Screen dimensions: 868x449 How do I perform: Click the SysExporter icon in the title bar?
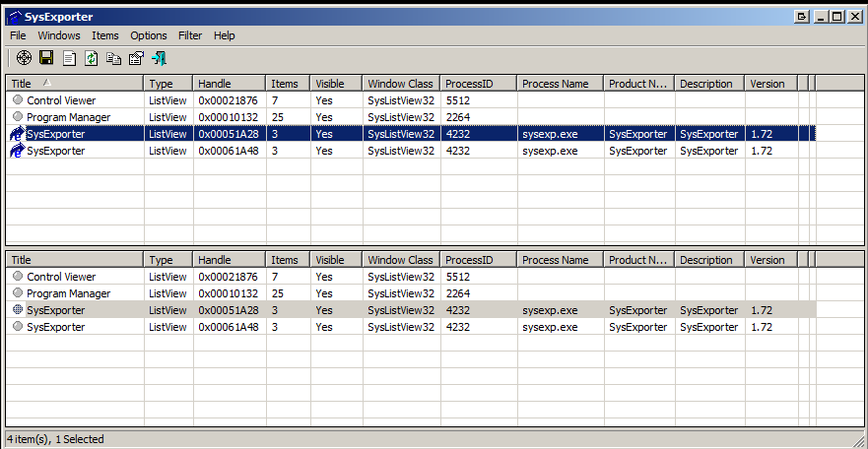click(14, 17)
